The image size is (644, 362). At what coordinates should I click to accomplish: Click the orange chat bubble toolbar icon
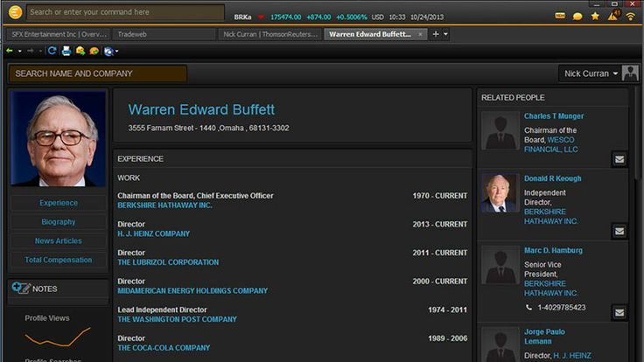tap(94, 51)
